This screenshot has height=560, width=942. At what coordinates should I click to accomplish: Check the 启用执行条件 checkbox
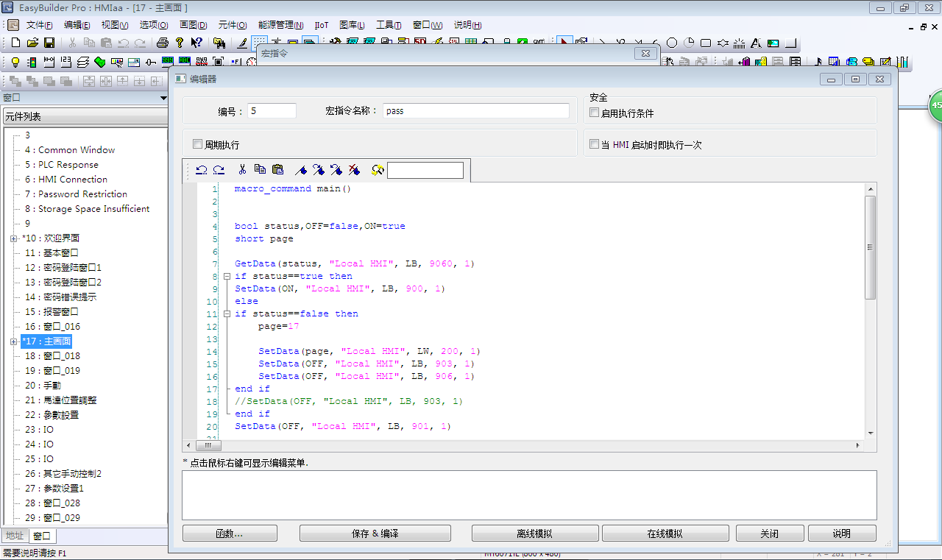click(x=595, y=113)
